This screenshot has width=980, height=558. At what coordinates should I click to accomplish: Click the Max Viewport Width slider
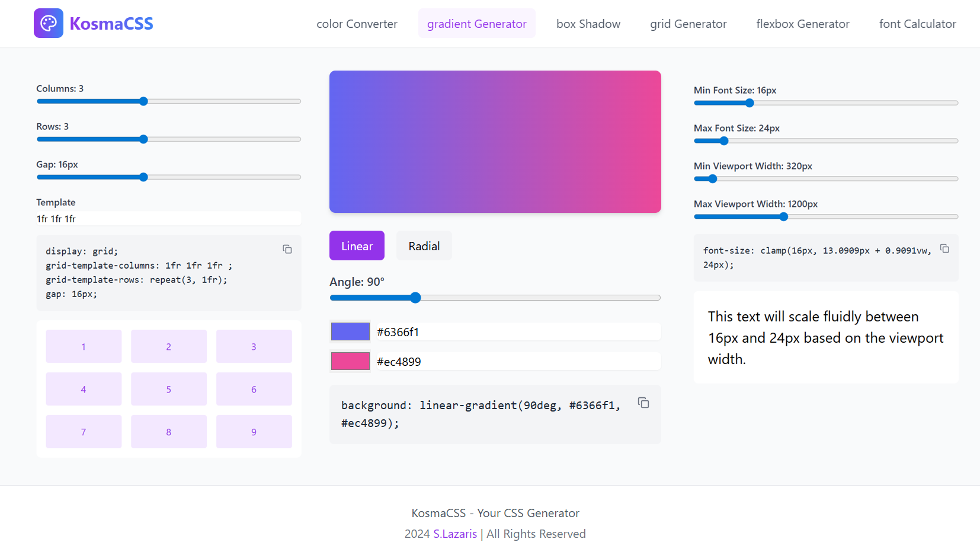point(826,217)
